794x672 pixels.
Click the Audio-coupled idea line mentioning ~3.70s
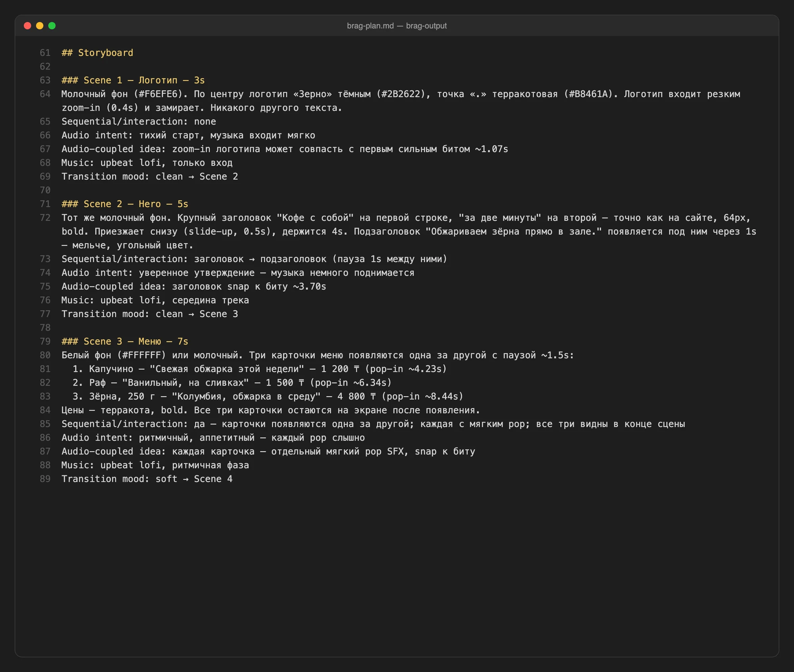click(x=194, y=287)
